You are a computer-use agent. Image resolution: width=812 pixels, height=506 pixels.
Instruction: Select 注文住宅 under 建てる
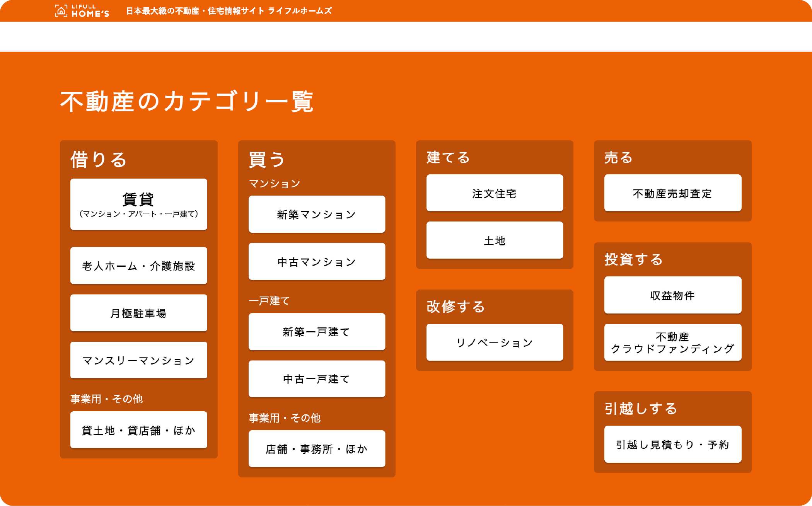click(x=495, y=193)
